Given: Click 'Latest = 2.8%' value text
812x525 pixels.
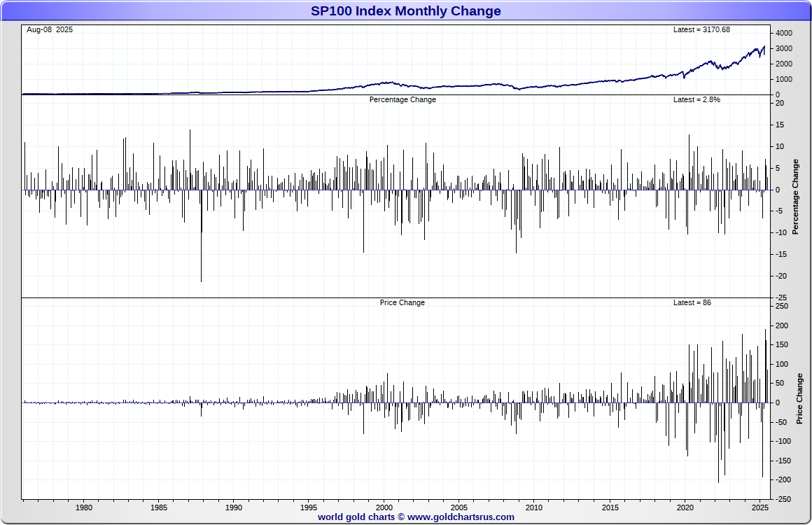Looking at the screenshot, I should click(696, 99).
